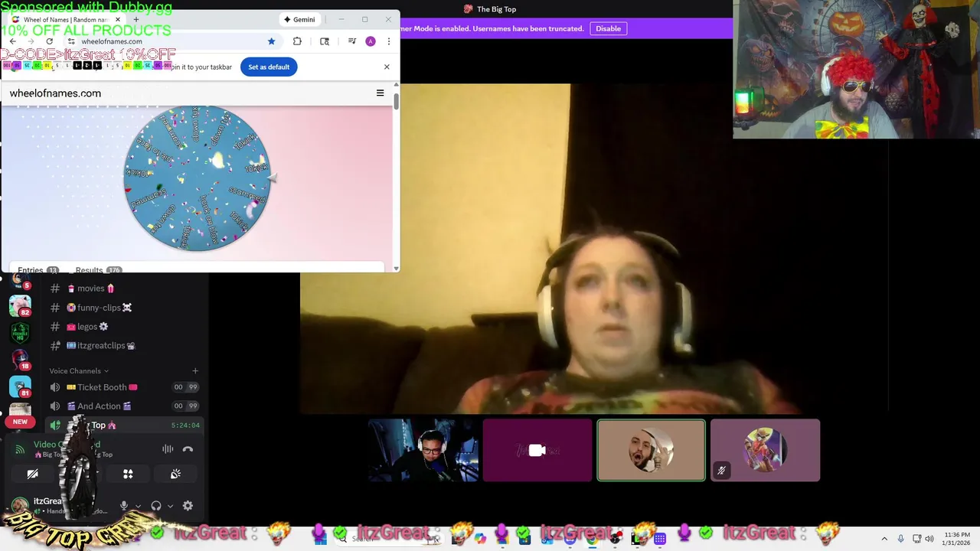Bookmark page with the star icon
Image resolution: width=980 pixels, height=551 pixels.
click(271, 41)
